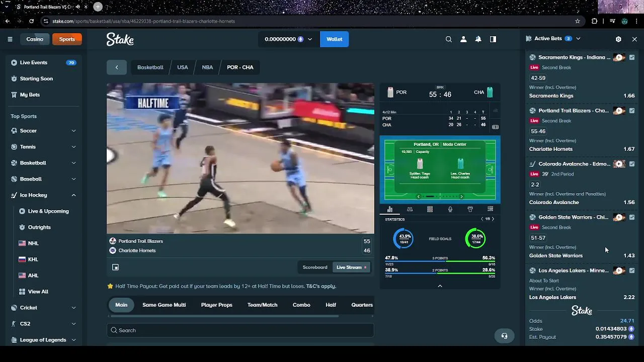Switch to Sports mode
Screen dimensions: 644x362
[67, 39]
